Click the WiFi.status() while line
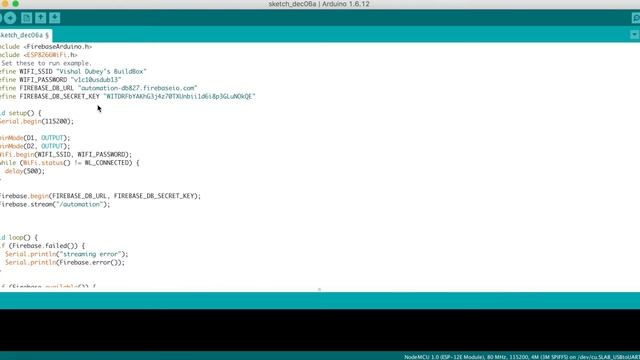 [x=70, y=163]
